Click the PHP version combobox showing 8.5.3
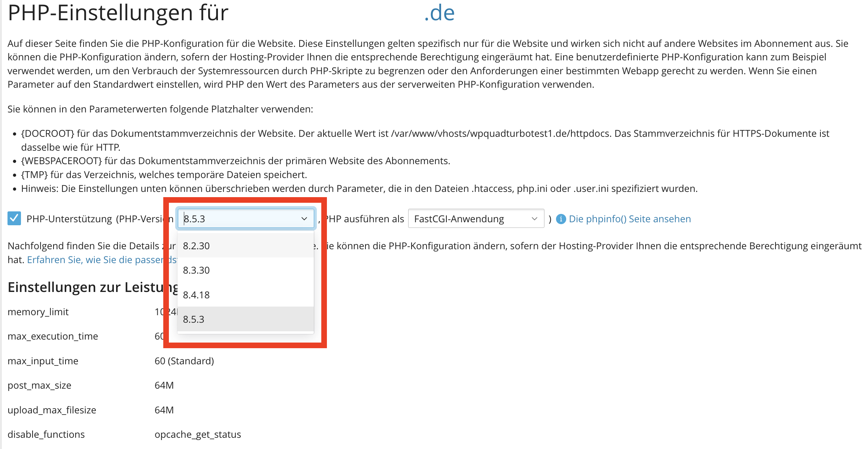 click(x=240, y=219)
